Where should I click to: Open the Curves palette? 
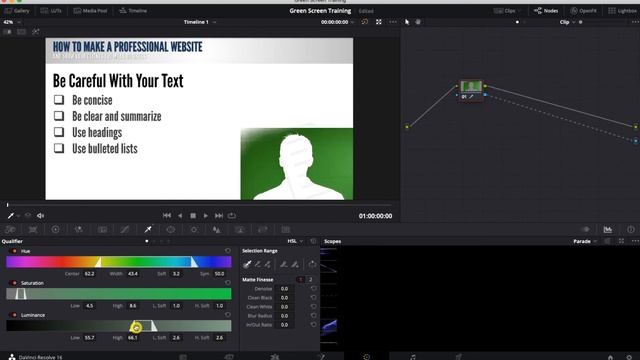coord(125,230)
